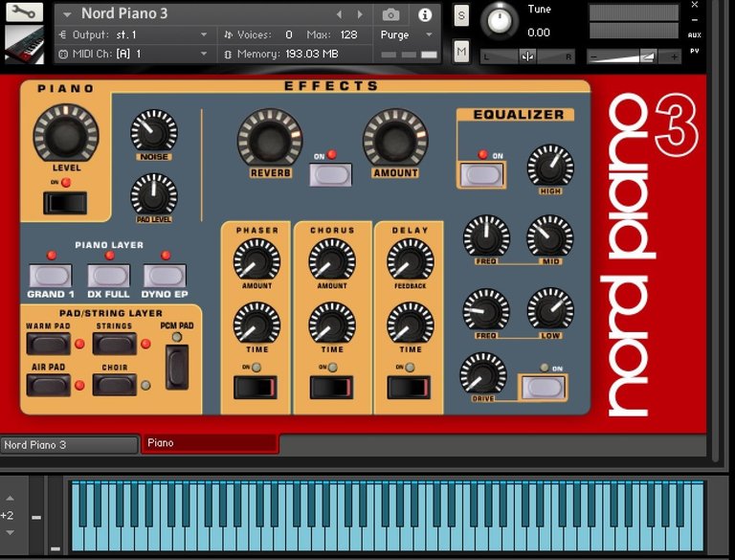This screenshot has width=735, height=560.
Task: Toggle the Equalizer ON button
Action: pyautogui.click(x=482, y=175)
